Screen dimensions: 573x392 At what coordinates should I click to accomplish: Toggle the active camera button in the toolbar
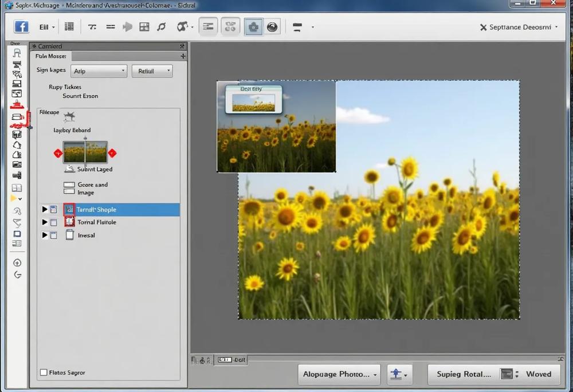pos(254,27)
